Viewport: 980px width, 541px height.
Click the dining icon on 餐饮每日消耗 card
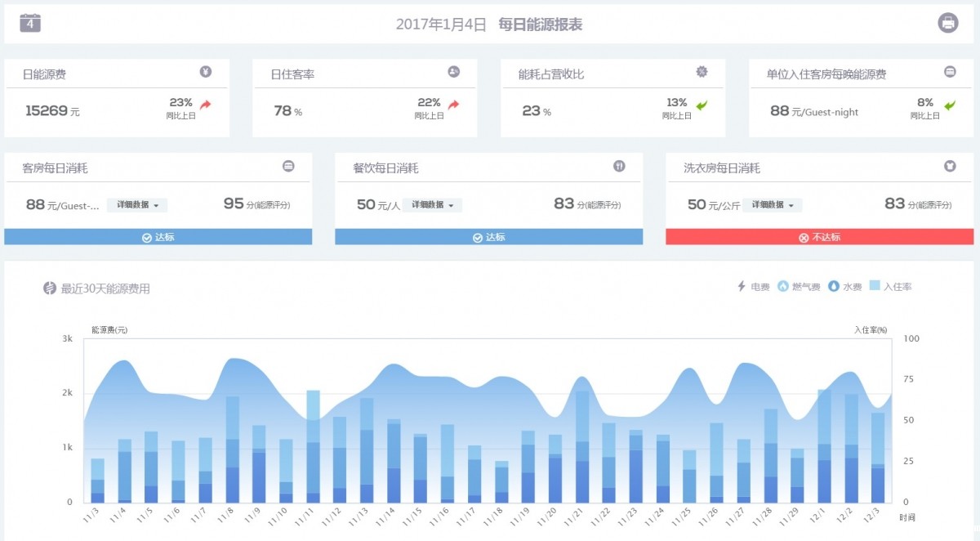pos(619,166)
